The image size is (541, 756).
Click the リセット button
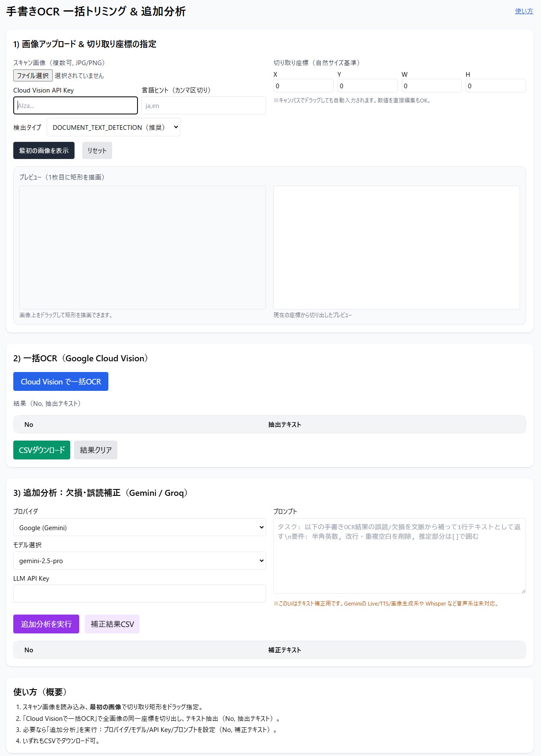97,150
